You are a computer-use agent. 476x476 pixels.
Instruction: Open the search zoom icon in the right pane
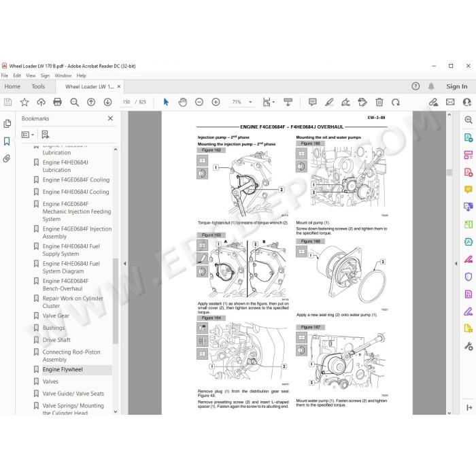(469, 120)
